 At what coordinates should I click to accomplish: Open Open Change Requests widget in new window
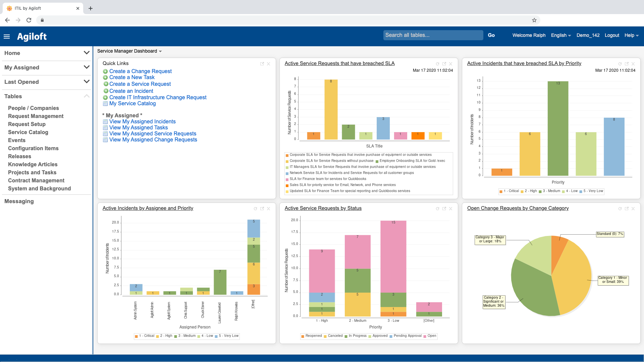click(627, 208)
